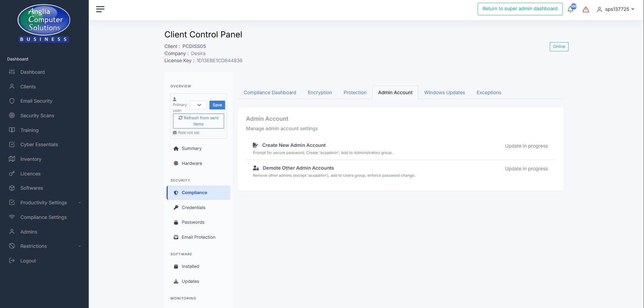Viewport: 644px width, 308px height.
Task: Expand the Productivity Settings menu
Action: (44, 203)
